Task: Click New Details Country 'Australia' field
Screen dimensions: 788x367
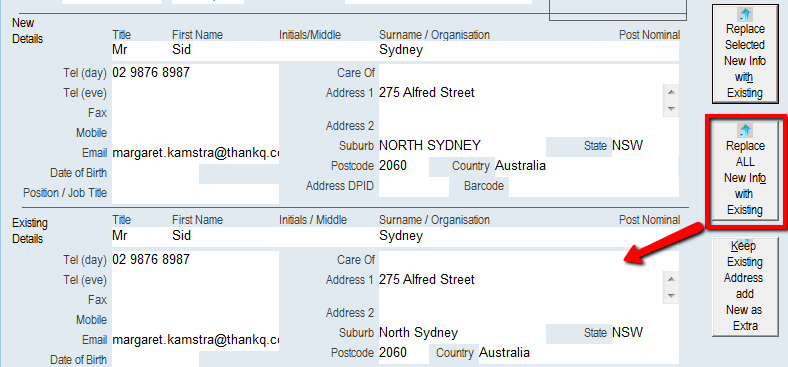Action: 586,166
